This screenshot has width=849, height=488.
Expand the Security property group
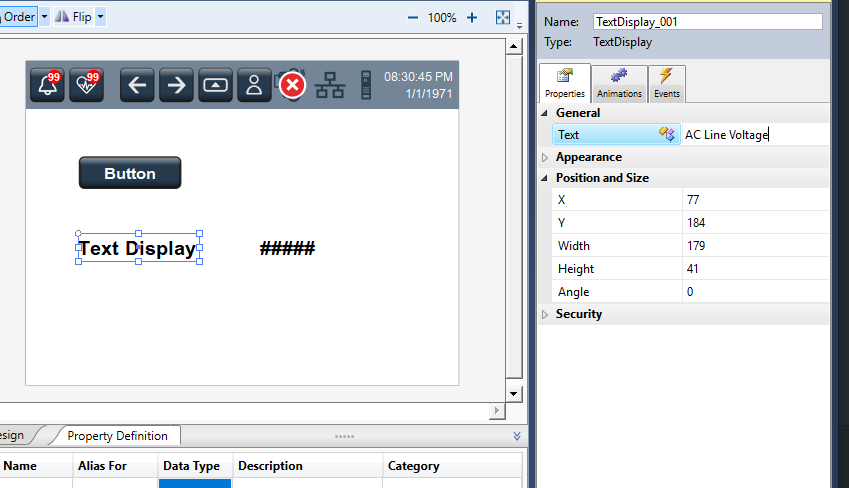(x=545, y=315)
